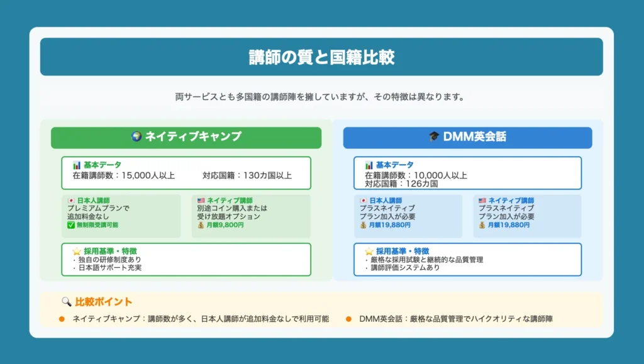Click the US flag icon in ネイティブキャンプ card

[x=201, y=201]
